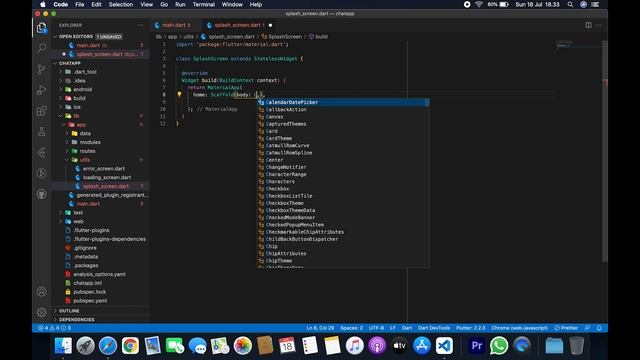Click the Dart DevTools status bar item
Screen dimensions: 640x360
(x=434, y=328)
